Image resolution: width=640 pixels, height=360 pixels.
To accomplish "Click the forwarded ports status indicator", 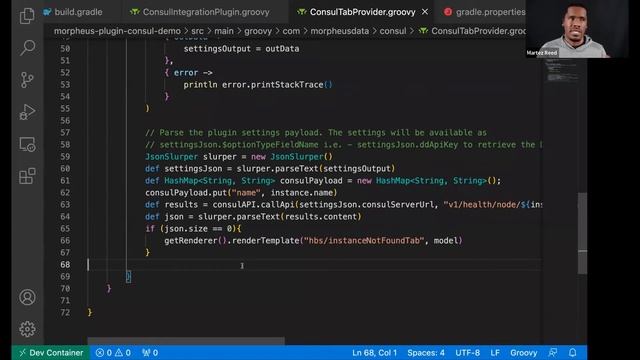I will pos(150,353).
